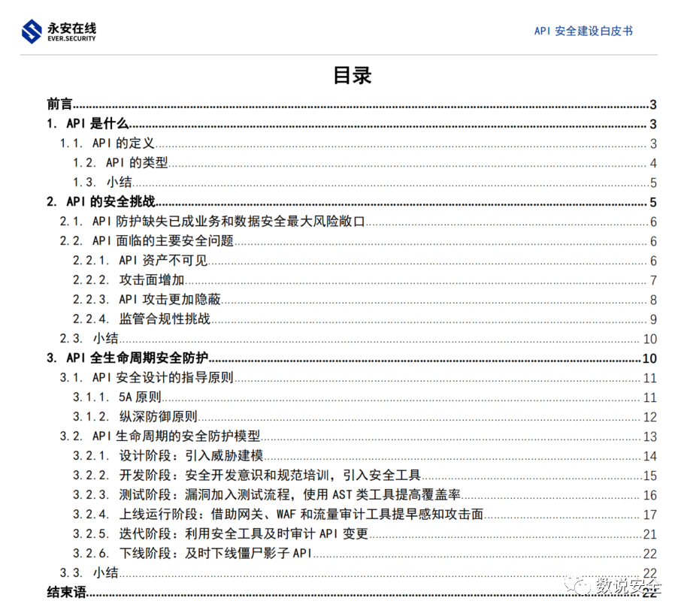Click page number 13 of 安全防护模型 row

650,436
